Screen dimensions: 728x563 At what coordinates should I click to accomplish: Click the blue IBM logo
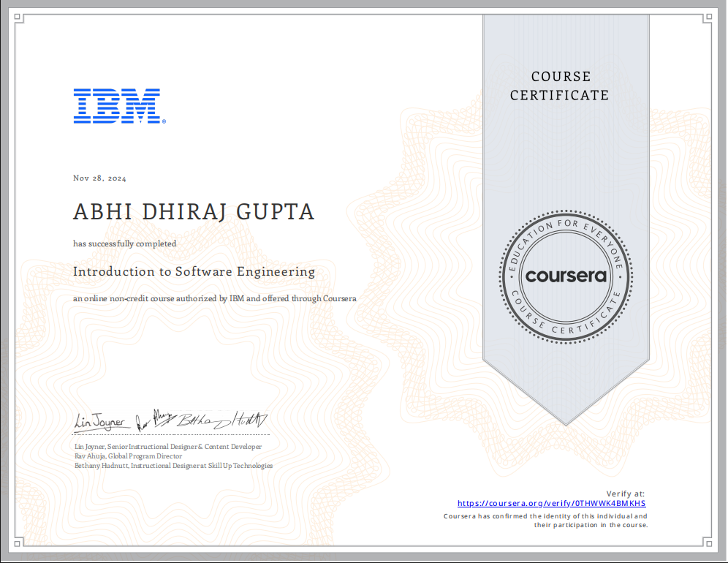pyautogui.click(x=117, y=106)
